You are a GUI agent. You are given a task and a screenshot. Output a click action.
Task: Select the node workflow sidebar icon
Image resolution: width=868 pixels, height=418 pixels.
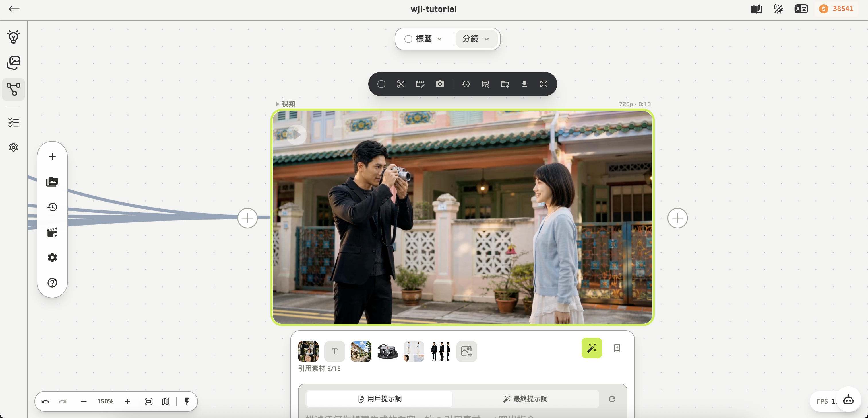(x=13, y=89)
